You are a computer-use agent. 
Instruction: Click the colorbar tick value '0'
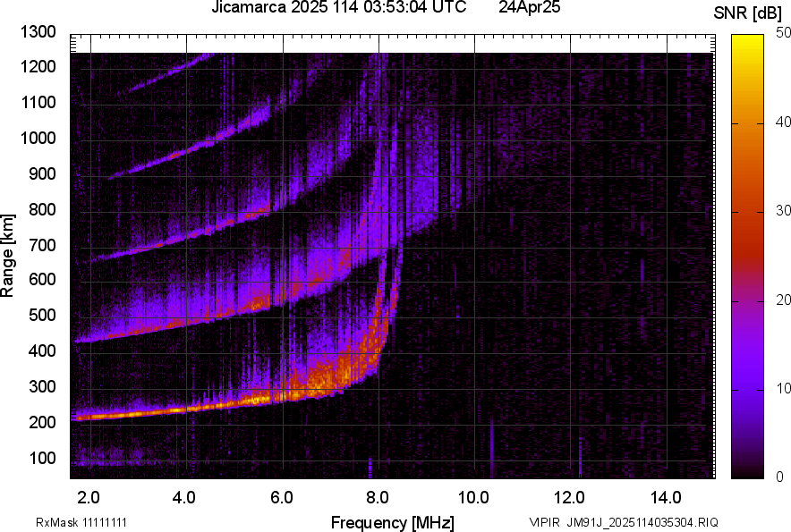[x=780, y=477]
